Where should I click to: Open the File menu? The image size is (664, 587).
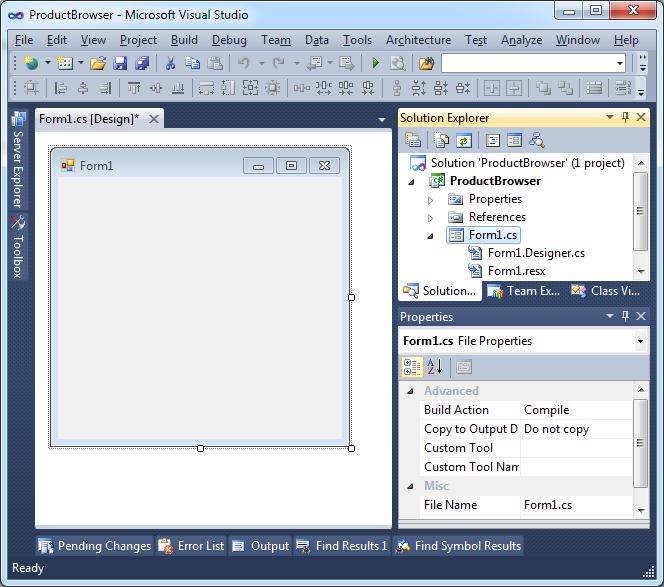[x=24, y=40]
